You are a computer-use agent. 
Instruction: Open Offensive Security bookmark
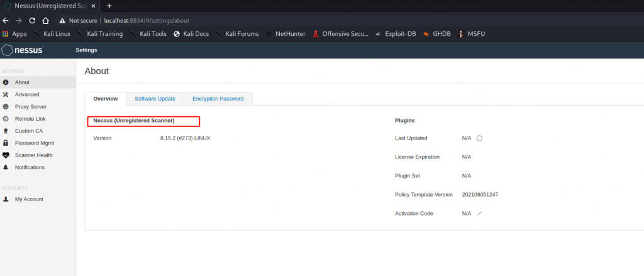click(x=340, y=34)
